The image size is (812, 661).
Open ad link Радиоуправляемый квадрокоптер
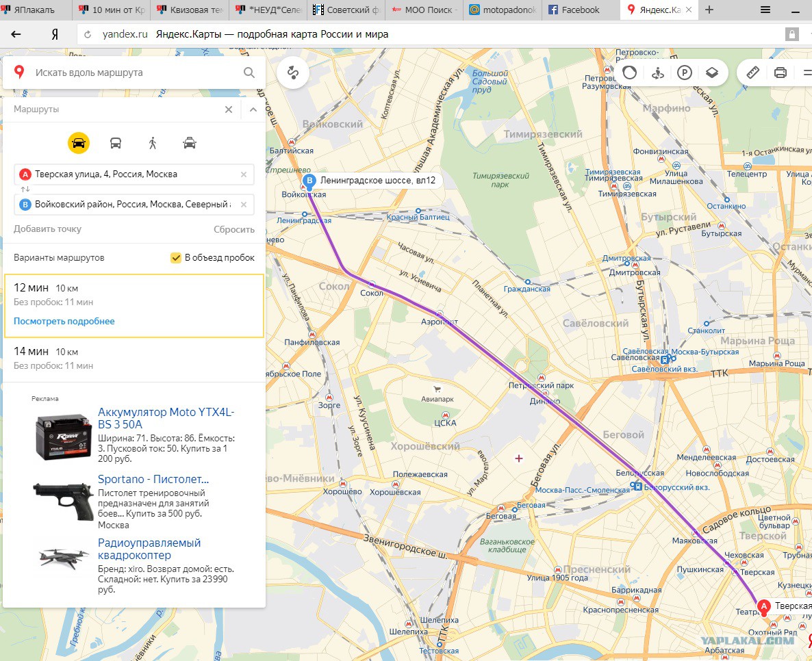click(x=149, y=549)
